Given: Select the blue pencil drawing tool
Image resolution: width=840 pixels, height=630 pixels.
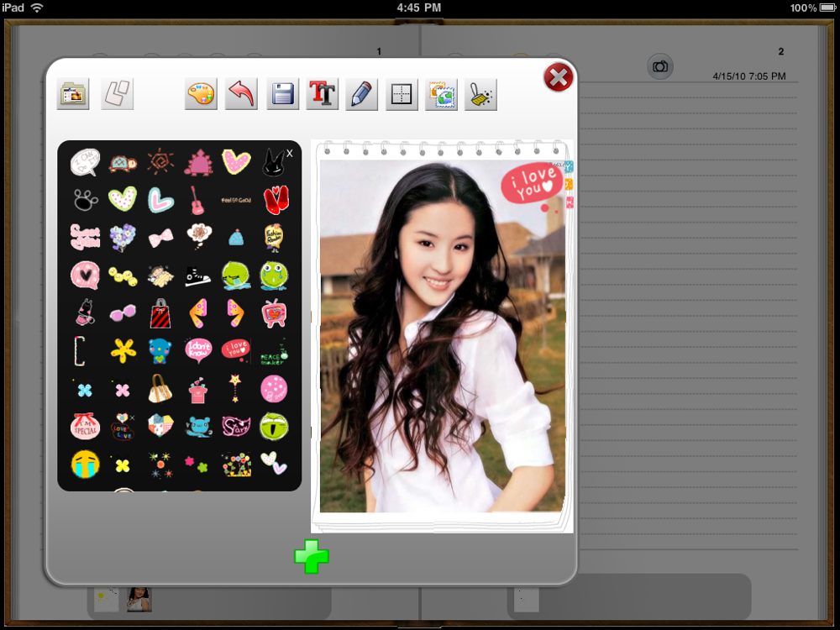Looking at the screenshot, I should [362, 94].
